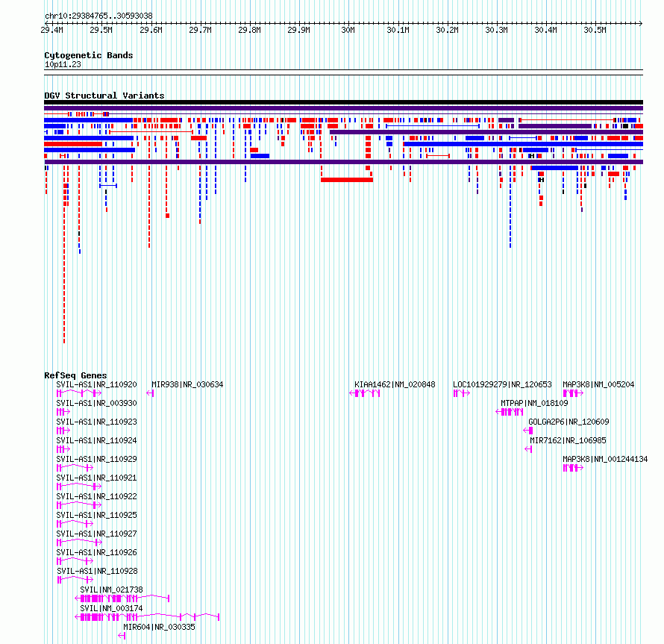Click the 29.7M ruler tick label

pyautogui.click(x=200, y=30)
